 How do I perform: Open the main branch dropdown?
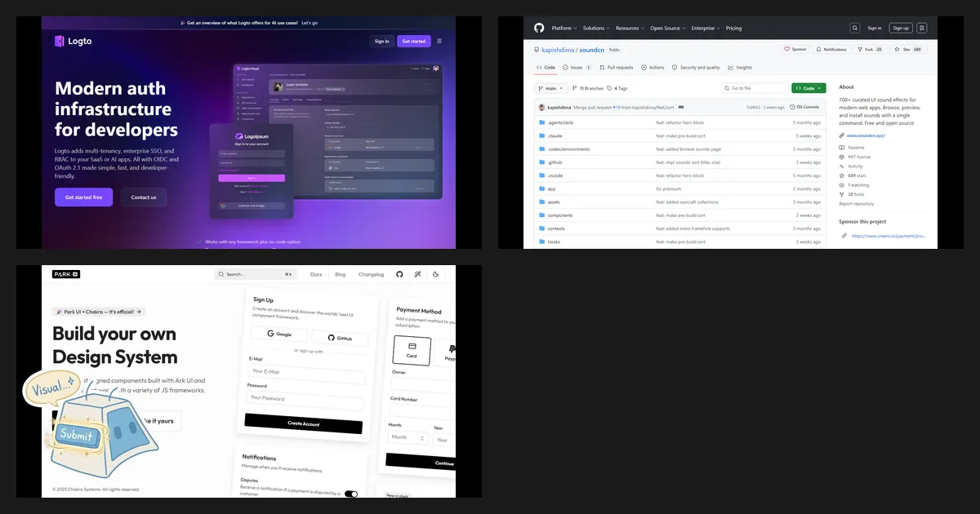tap(550, 88)
